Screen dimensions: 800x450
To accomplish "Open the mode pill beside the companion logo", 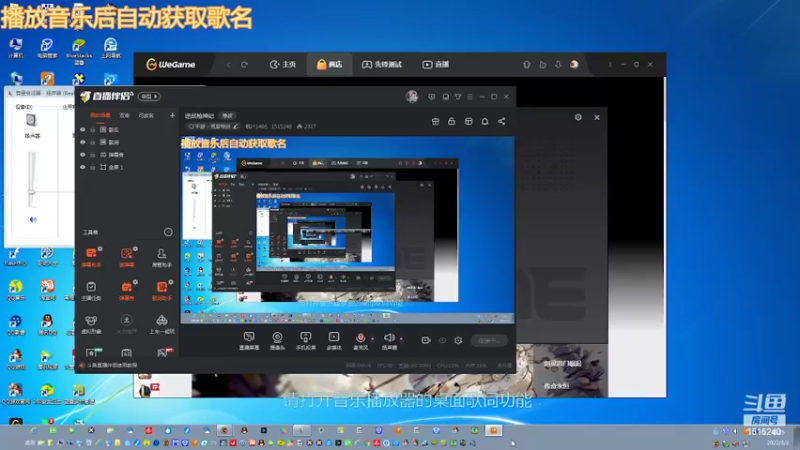I will point(149,96).
